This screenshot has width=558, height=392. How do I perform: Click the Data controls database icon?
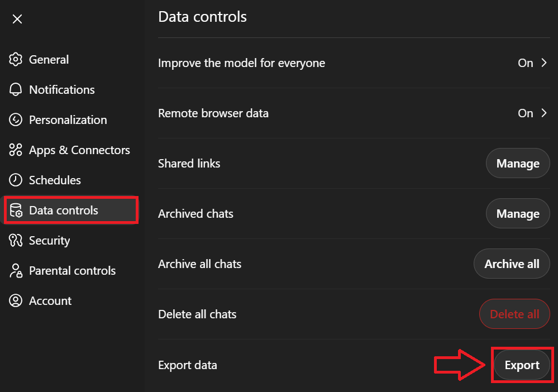pyautogui.click(x=16, y=210)
